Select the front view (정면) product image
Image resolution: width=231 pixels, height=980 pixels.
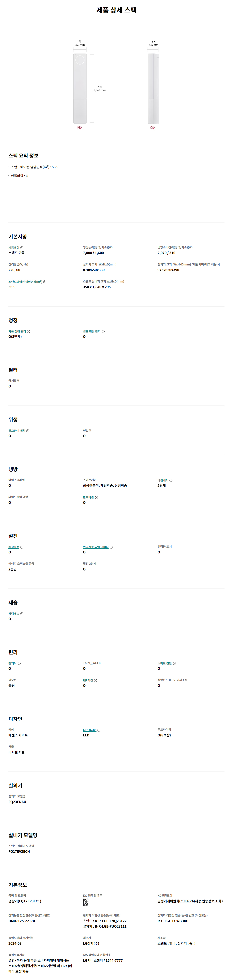(x=80, y=89)
